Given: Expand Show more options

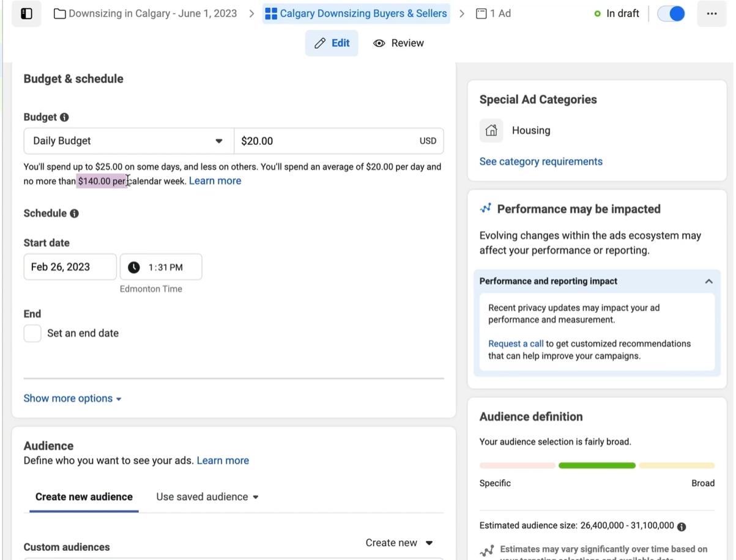Looking at the screenshot, I should tap(73, 399).
